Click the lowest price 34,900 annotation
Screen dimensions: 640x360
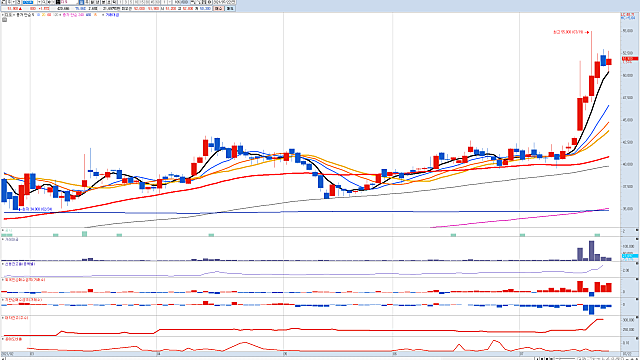(x=37, y=209)
